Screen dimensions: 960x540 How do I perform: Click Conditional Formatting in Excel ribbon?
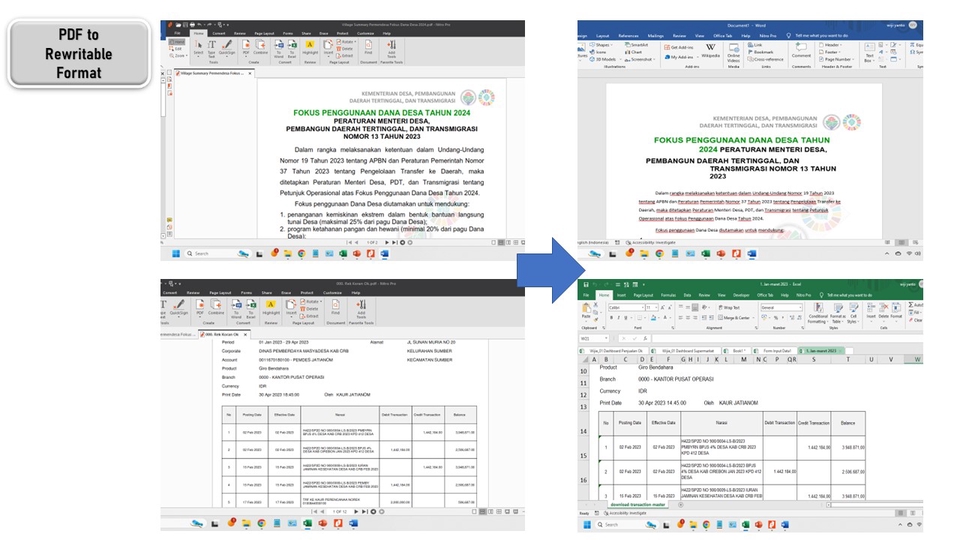(x=817, y=312)
